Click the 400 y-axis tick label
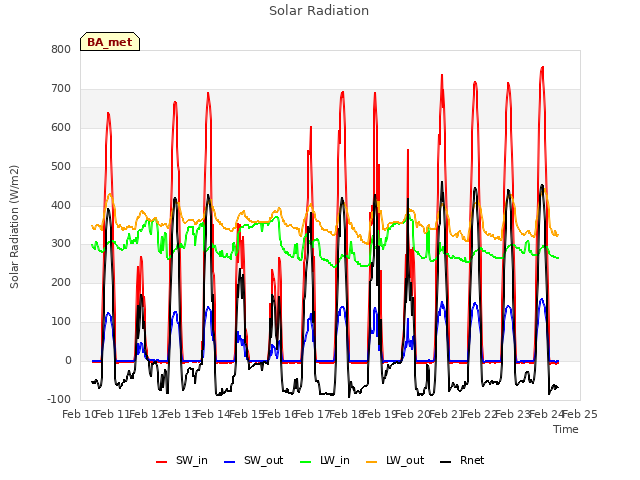640x480 pixels. click(x=61, y=205)
